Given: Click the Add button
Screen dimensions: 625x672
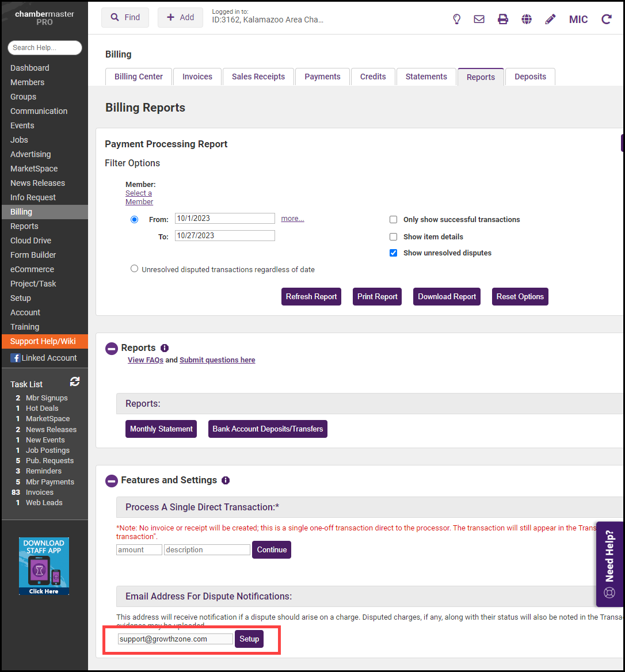Looking at the screenshot, I should (180, 18).
